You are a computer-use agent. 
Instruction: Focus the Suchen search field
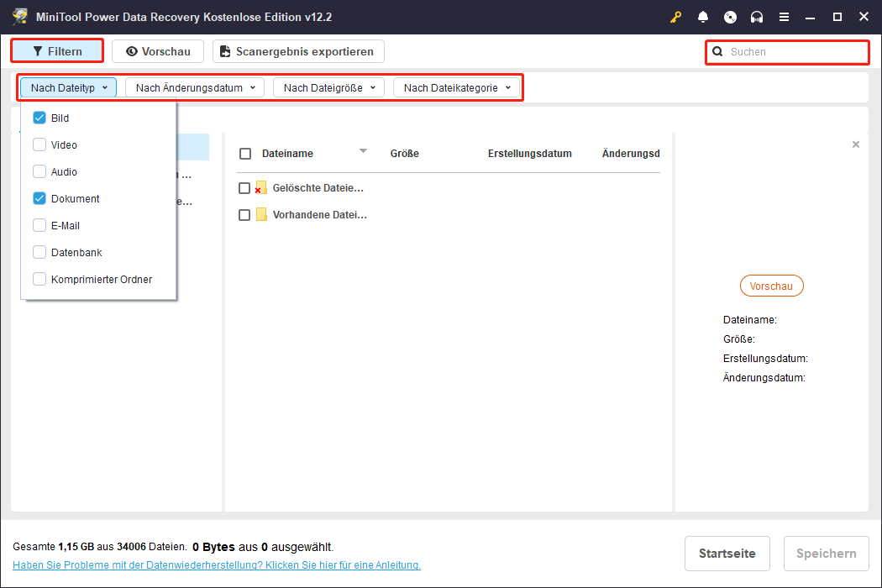(x=788, y=52)
